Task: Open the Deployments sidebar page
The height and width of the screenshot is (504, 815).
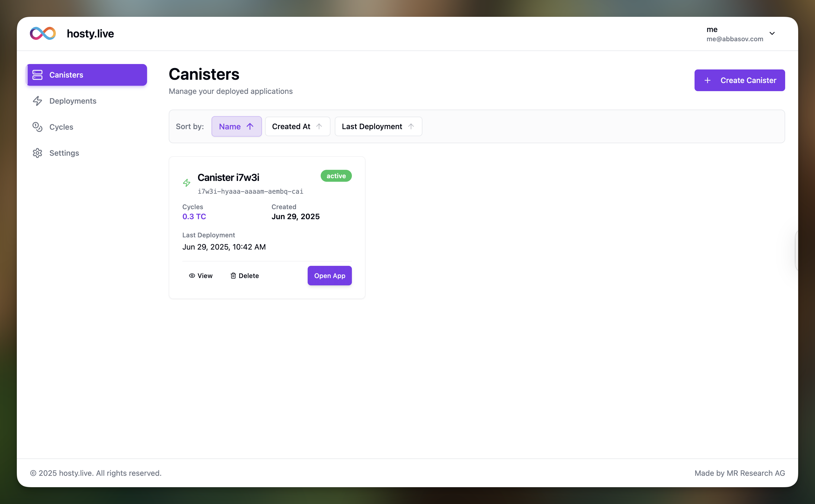Action: click(73, 101)
